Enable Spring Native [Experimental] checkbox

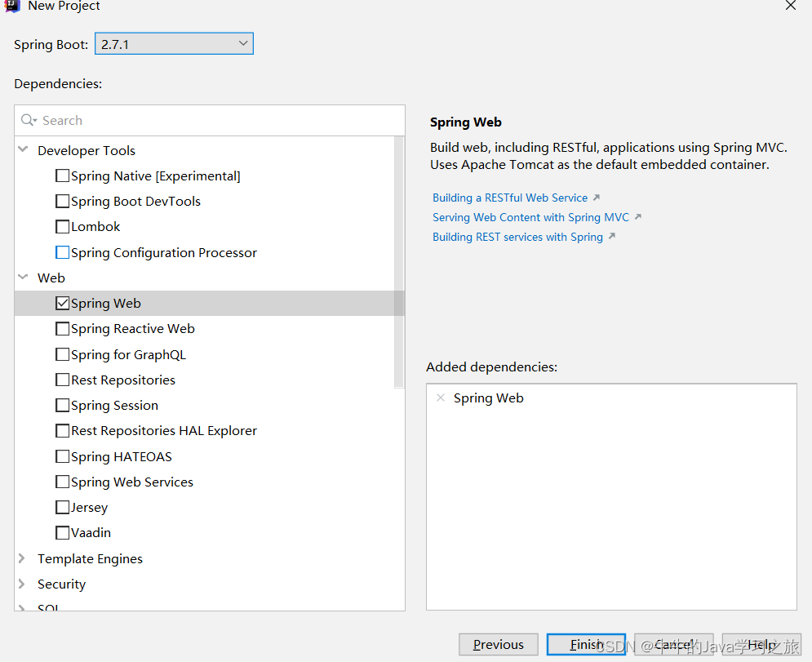coord(62,175)
